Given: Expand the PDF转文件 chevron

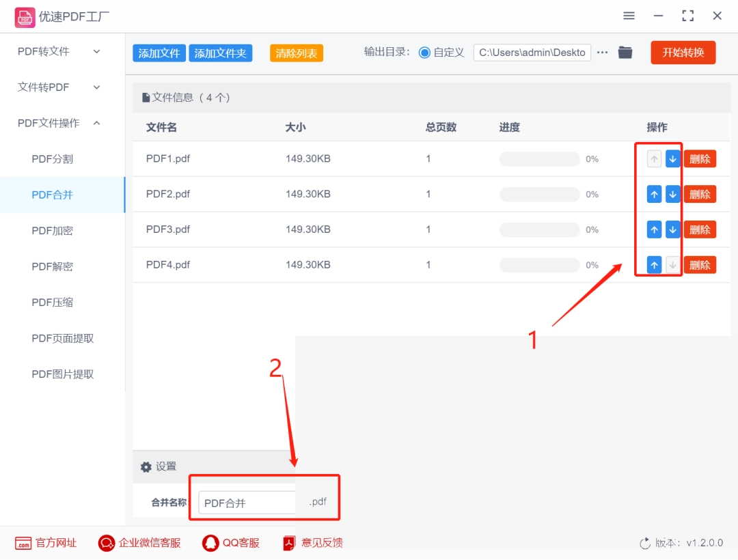Looking at the screenshot, I should pos(96,51).
